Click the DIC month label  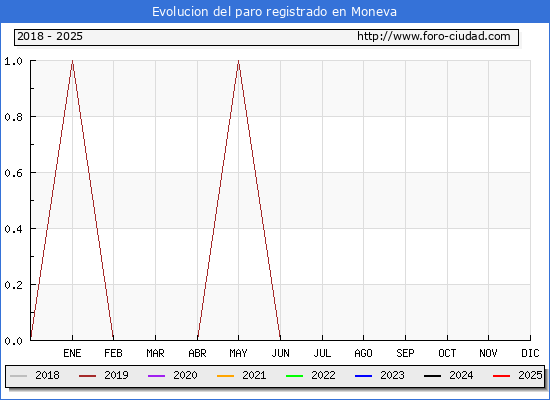click(x=530, y=353)
